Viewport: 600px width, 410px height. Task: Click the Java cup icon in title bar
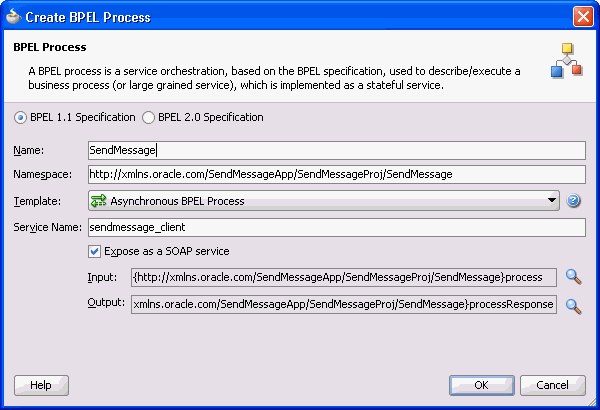click(13, 16)
